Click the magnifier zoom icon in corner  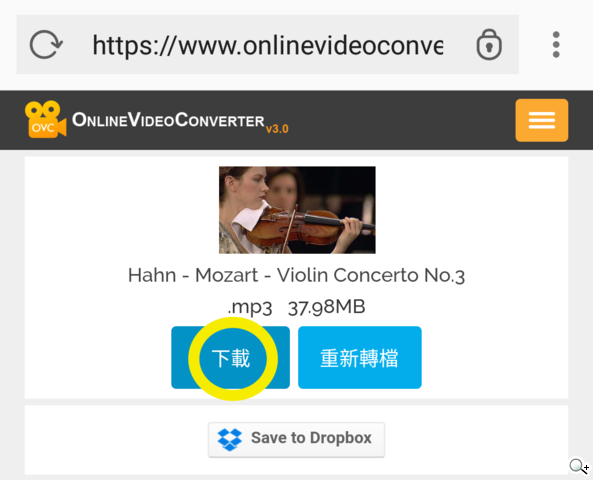tap(579, 466)
